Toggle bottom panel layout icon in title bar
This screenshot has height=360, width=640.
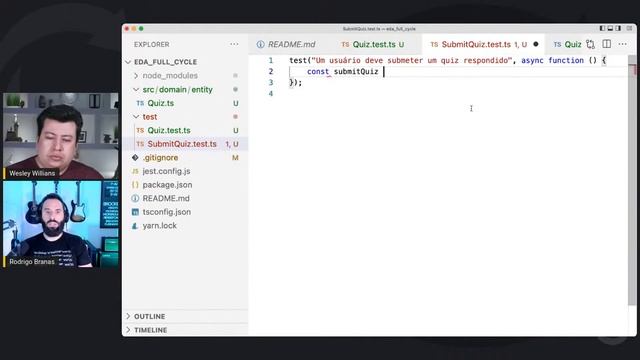(x=610, y=29)
